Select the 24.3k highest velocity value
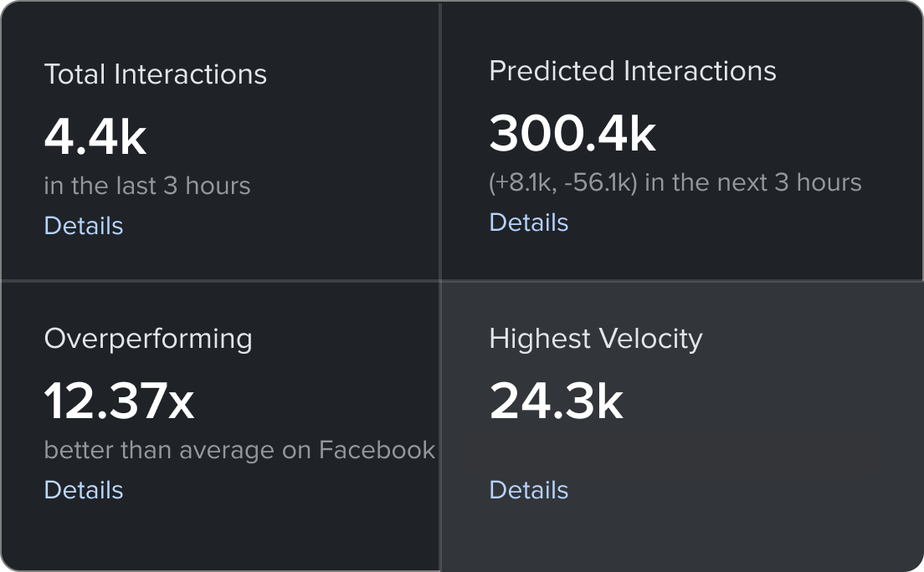 (557, 401)
